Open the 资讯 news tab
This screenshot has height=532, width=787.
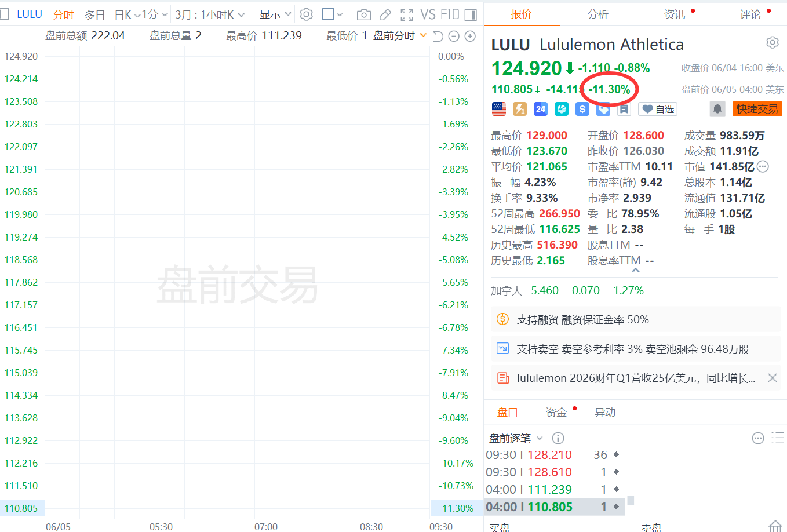point(675,14)
